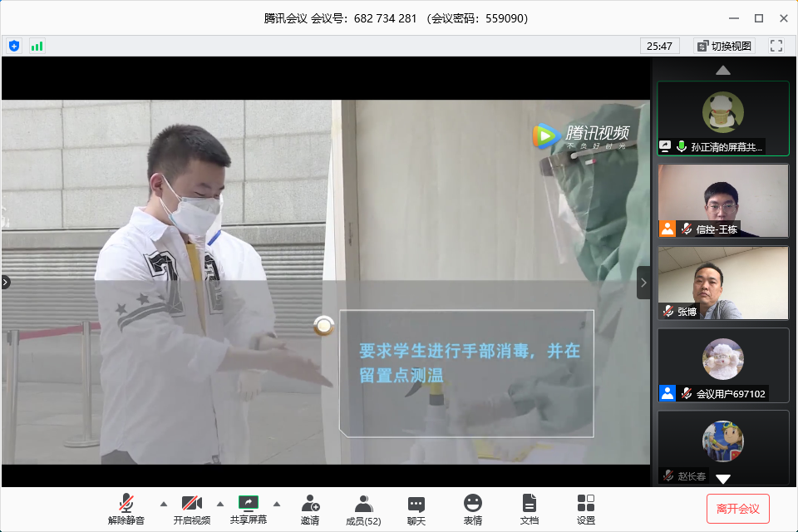The height and width of the screenshot is (532, 798).
Task: Switch layout via 切换视图 button
Action: click(723, 46)
